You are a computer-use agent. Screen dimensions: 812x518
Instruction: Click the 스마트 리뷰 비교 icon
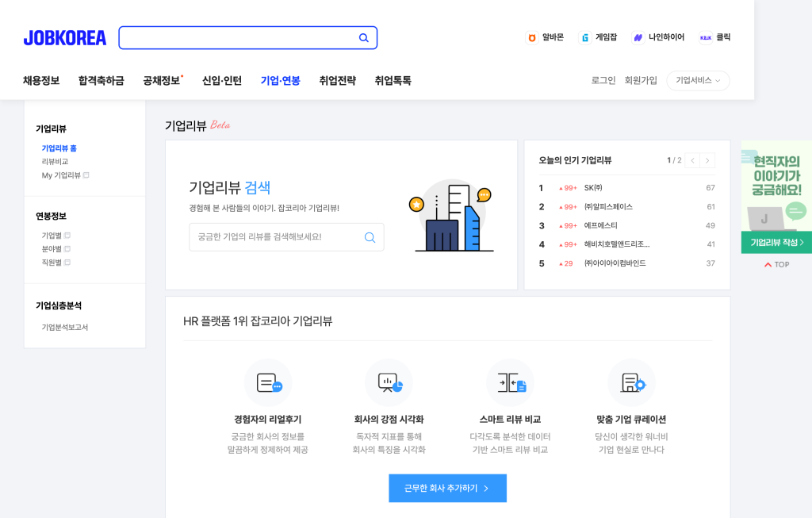click(x=510, y=383)
